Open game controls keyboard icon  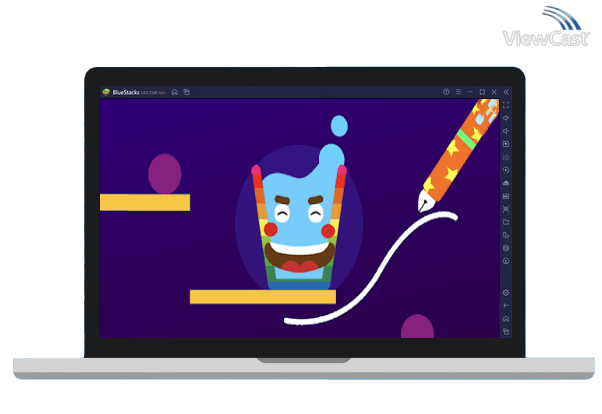pos(506,157)
